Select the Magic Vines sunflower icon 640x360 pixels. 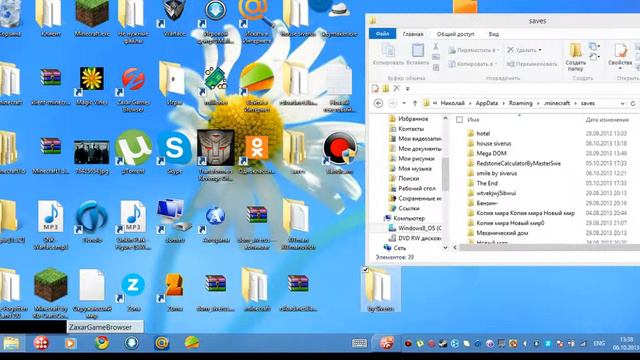click(x=91, y=79)
